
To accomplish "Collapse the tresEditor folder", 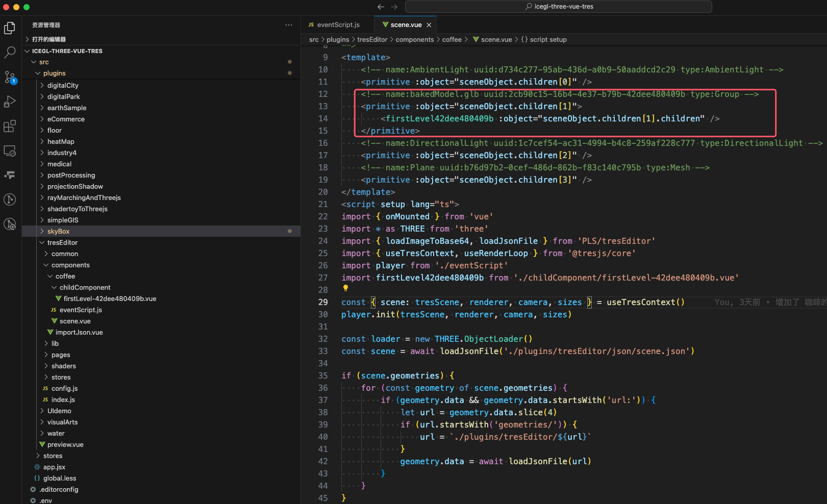I will [62, 243].
